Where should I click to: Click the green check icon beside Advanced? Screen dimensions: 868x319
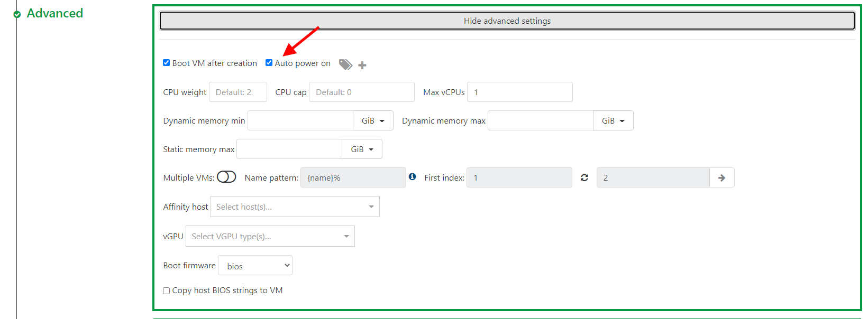[17, 14]
